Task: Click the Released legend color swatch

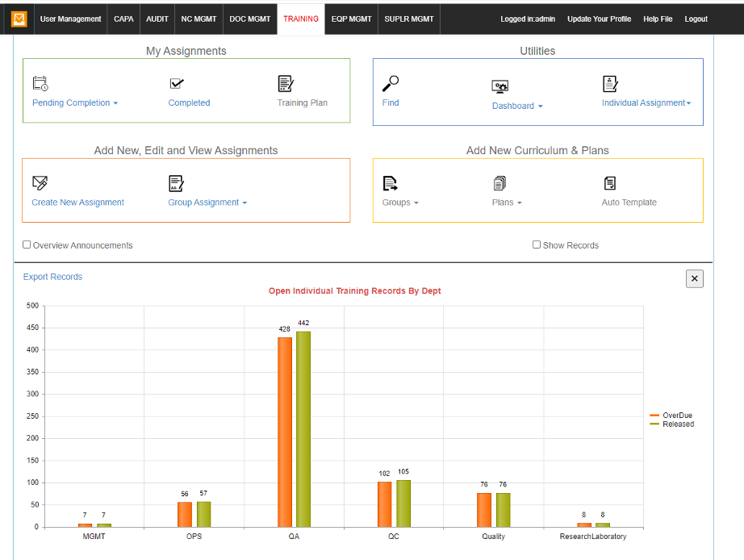Action: point(655,424)
